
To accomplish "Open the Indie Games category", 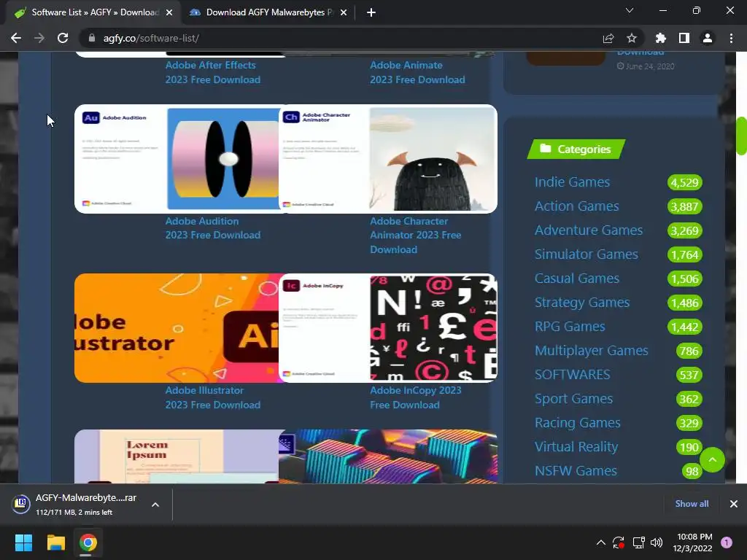I will [572, 182].
